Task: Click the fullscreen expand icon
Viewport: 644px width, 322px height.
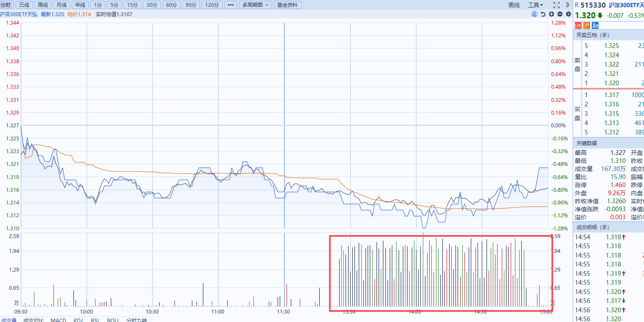Action: click(557, 5)
